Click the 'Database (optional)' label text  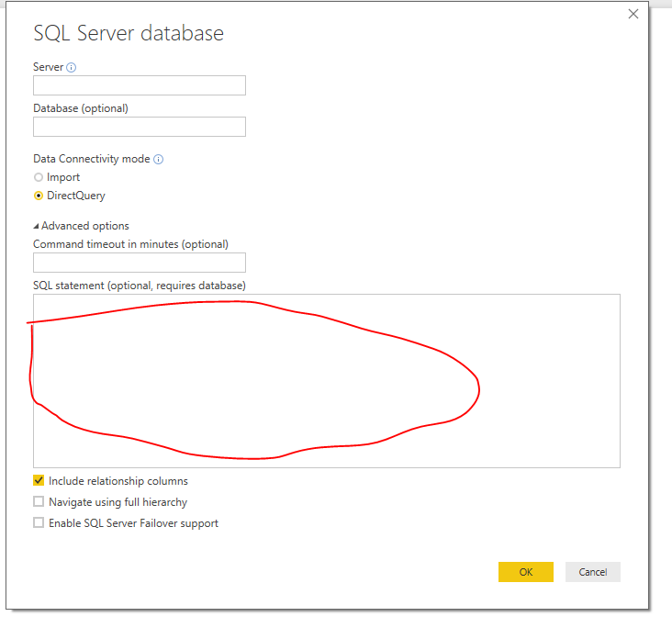pyautogui.click(x=81, y=108)
